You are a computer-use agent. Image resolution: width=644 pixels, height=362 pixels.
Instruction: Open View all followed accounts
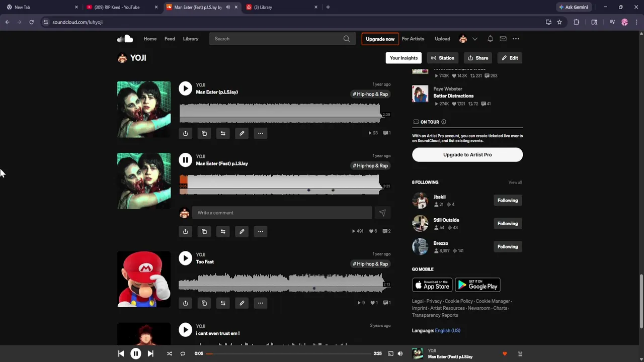tap(515, 183)
